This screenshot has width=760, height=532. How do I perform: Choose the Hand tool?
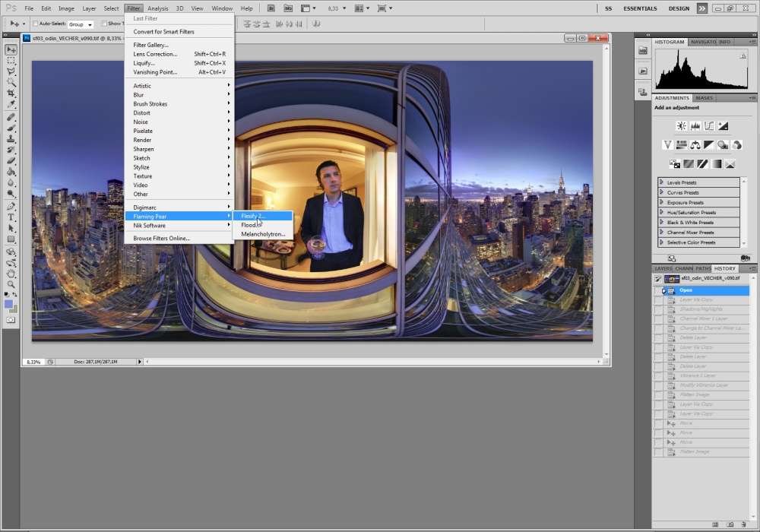(x=11, y=273)
